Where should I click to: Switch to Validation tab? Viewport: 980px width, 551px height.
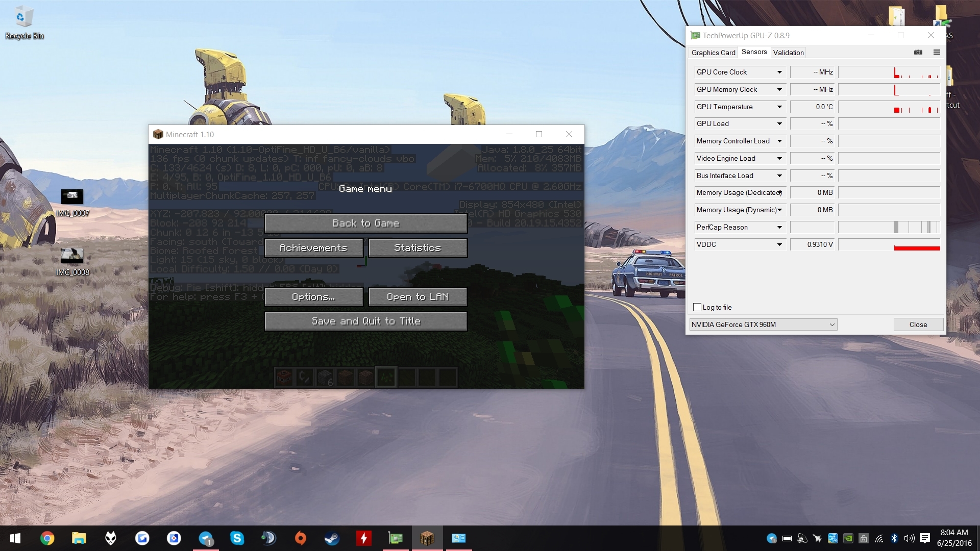(788, 53)
